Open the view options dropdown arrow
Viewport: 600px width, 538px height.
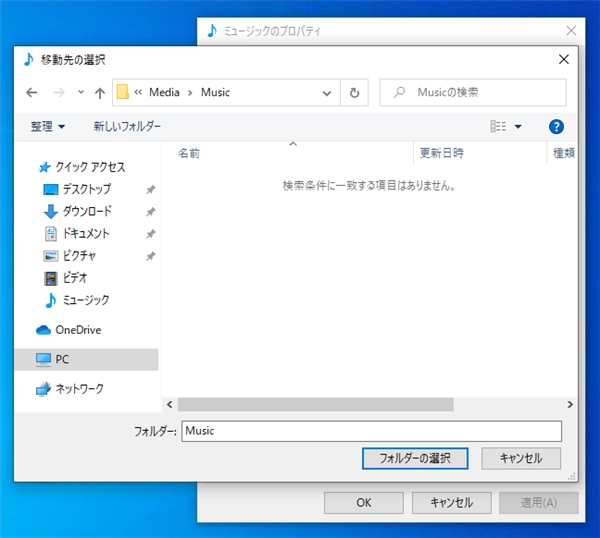pos(518,127)
